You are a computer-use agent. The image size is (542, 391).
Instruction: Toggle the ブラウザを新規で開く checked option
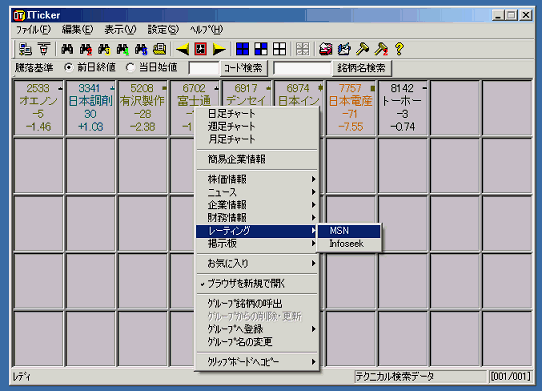coord(256,284)
